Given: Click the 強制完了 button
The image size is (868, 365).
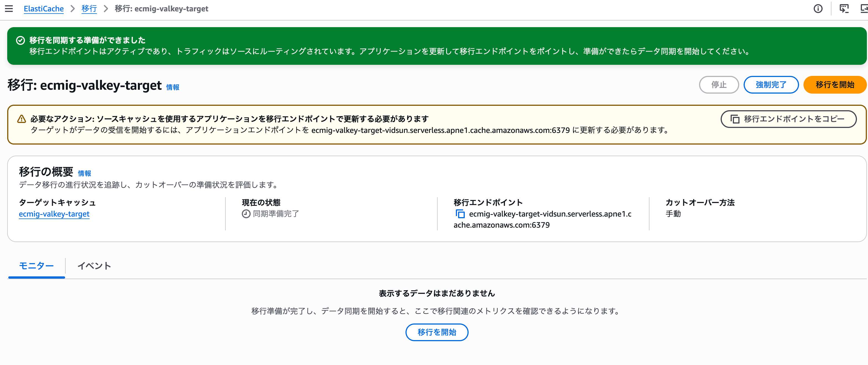Looking at the screenshot, I should point(771,84).
